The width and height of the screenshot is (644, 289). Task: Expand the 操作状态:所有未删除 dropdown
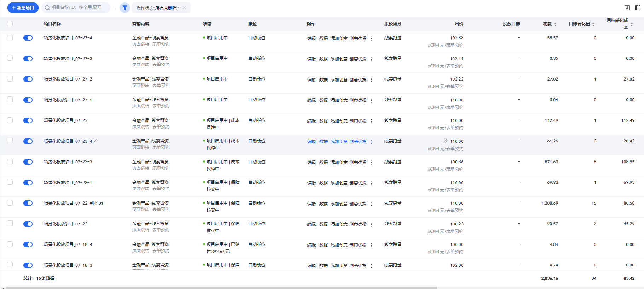coord(158,8)
